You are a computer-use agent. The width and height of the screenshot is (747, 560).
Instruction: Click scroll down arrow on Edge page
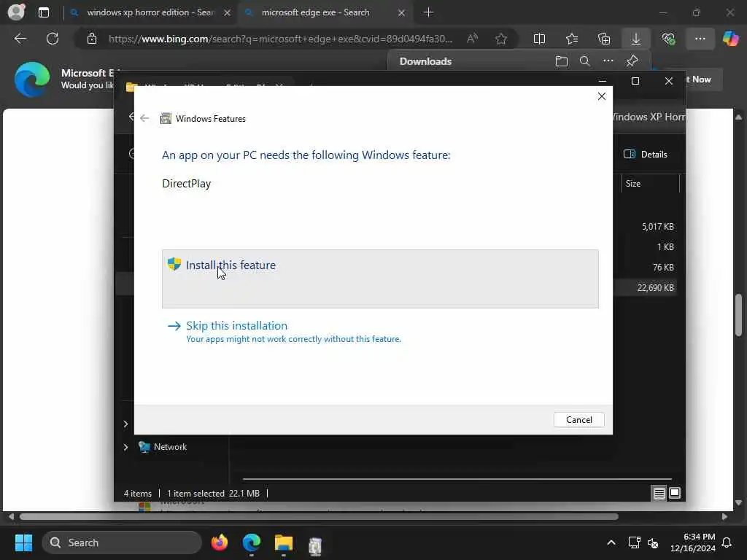[738, 502]
